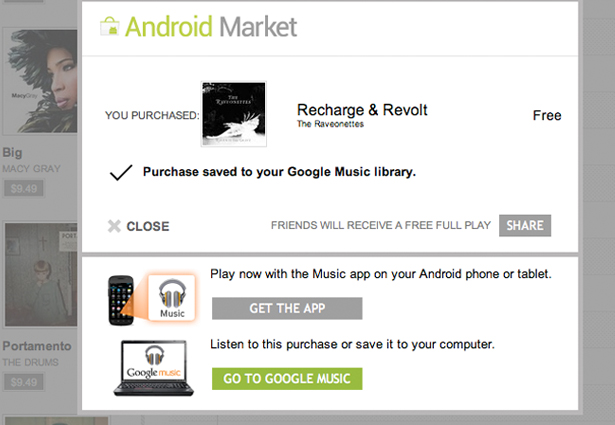Click the Android Market shopping bag icon
The image size is (615, 425).
pos(110,26)
